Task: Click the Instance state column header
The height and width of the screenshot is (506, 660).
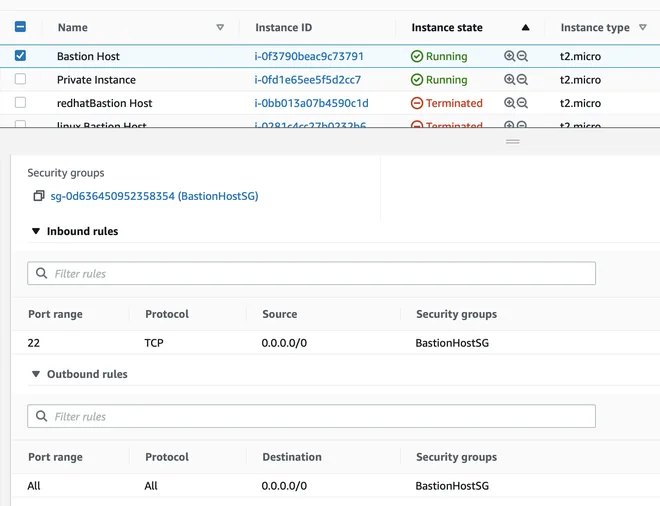Action: (447, 27)
